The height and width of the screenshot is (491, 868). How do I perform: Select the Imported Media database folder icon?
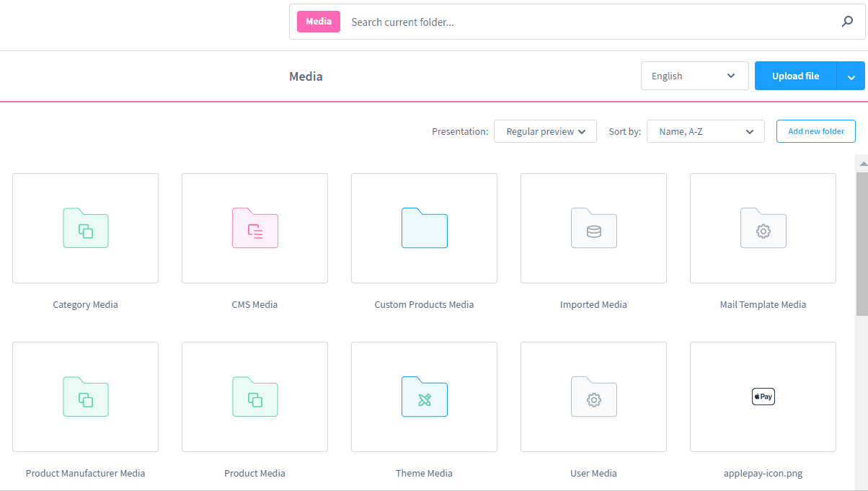coord(593,228)
